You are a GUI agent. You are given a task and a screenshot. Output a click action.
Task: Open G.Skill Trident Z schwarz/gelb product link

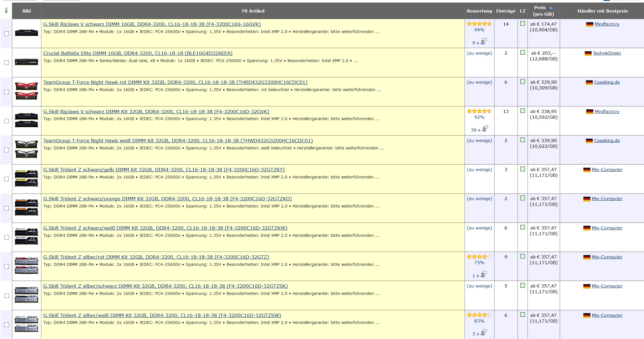click(164, 170)
